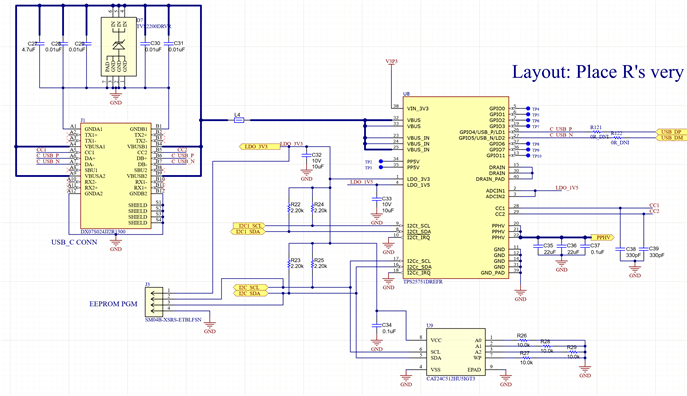The width and height of the screenshot is (687, 396).
Task: Select the D7 TVS diode symbol
Action: [x=118, y=47]
